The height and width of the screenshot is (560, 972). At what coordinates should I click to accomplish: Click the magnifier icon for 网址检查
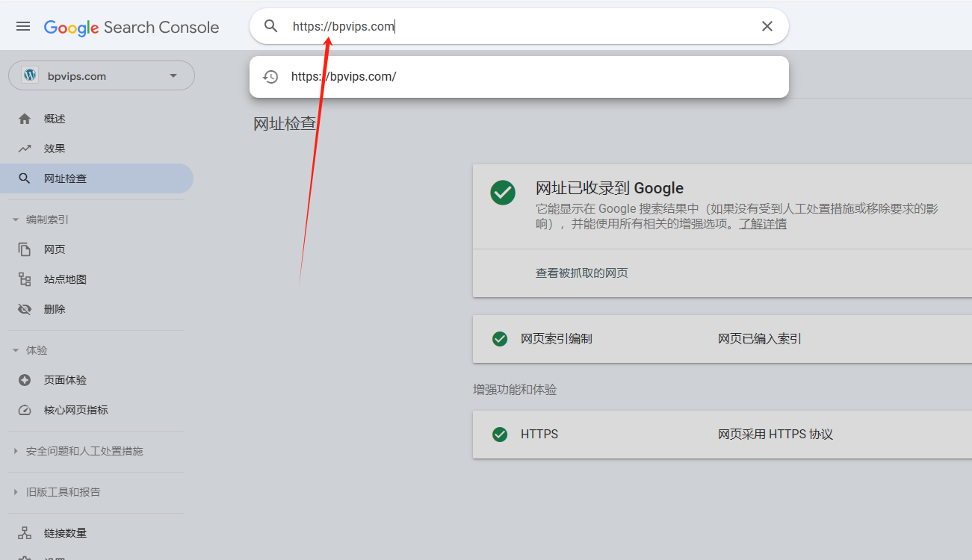click(x=25, y=178)
